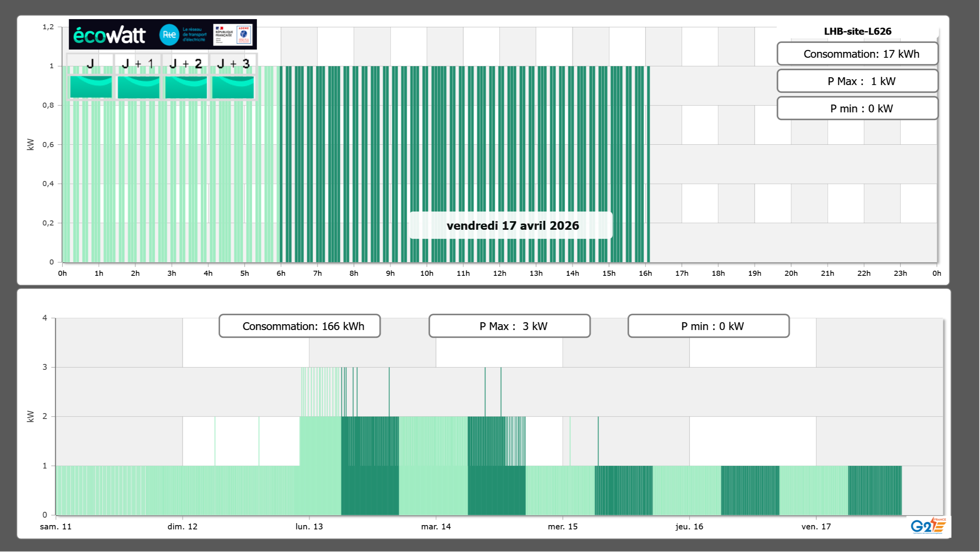Click the green J ecowatt signal tile
This screenshot has width=980, height=552.
(x=91, y=87)
